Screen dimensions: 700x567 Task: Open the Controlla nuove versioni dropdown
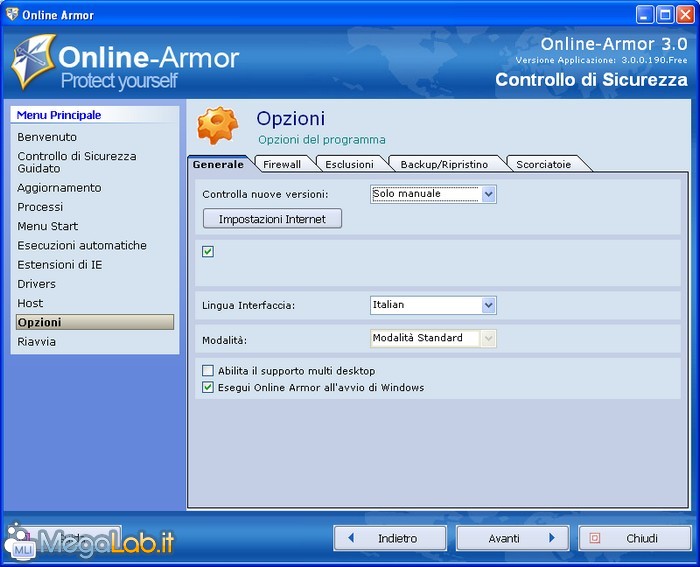click(433, 194)
